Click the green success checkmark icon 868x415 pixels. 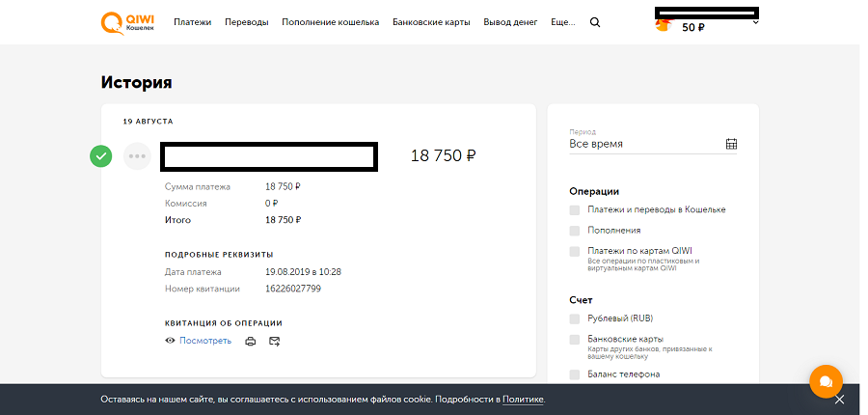100,156
